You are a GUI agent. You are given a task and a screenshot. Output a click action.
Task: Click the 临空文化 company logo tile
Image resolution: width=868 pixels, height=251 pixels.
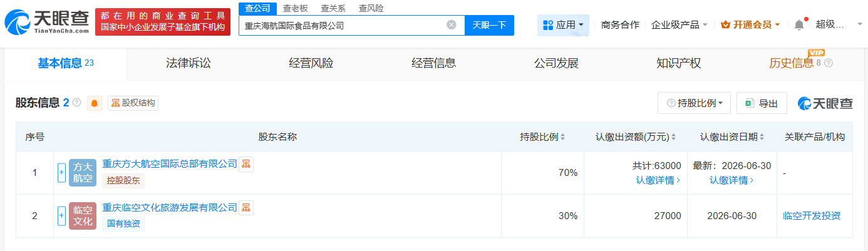tap(83, 216)
